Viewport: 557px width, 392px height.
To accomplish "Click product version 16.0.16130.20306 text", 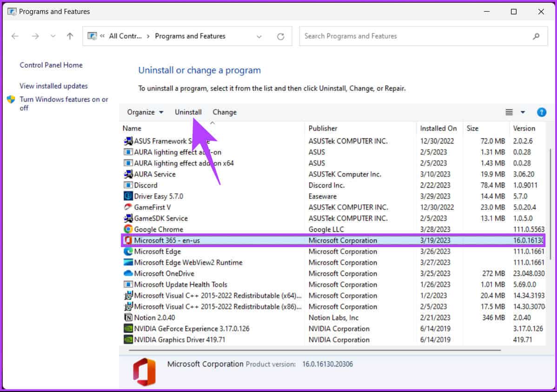I will (x=327, y=364).
